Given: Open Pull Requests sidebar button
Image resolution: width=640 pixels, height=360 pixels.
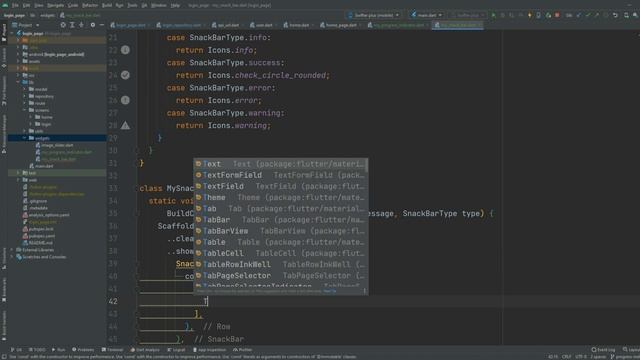Looking at the screenshot, I should tap(4, 91).
